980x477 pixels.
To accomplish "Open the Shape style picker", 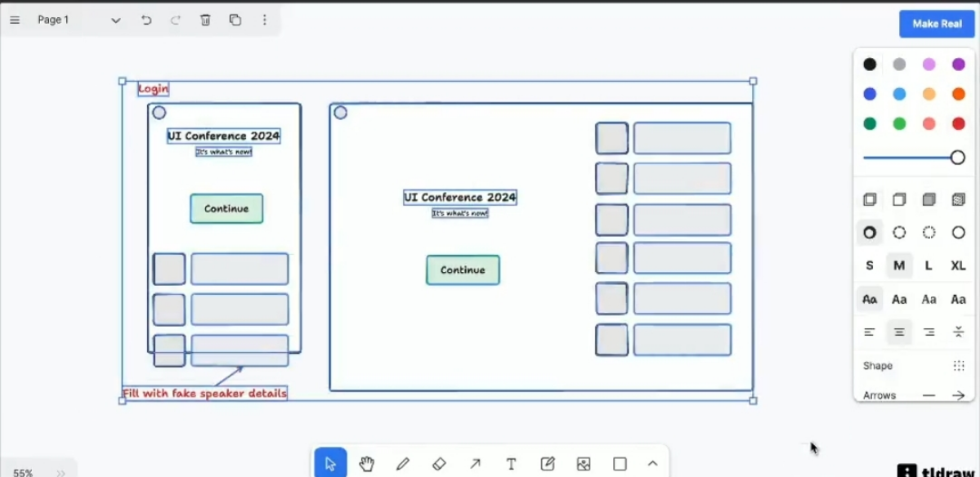I will 958,366.
